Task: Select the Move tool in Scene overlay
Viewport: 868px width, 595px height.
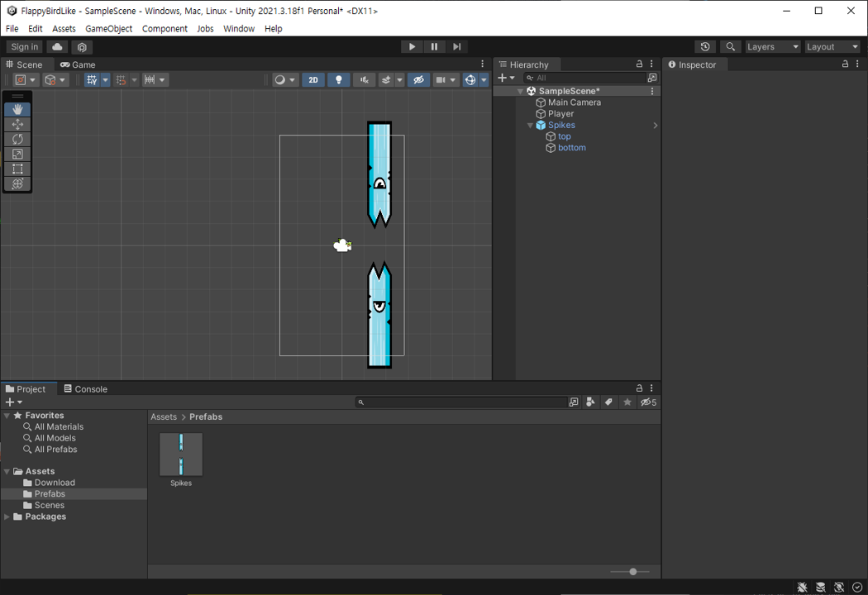Action: coord(17,125)
